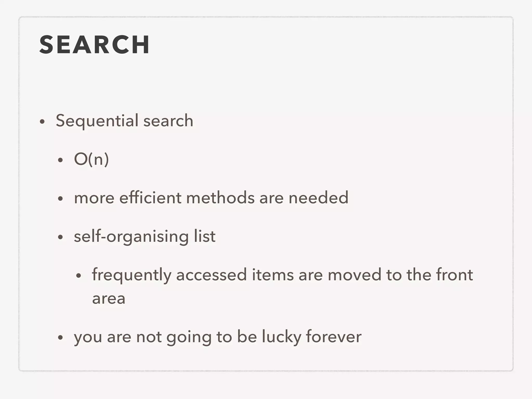
Task: Click the bullet dot before 'more efficient'
Action: click(61, 199)
